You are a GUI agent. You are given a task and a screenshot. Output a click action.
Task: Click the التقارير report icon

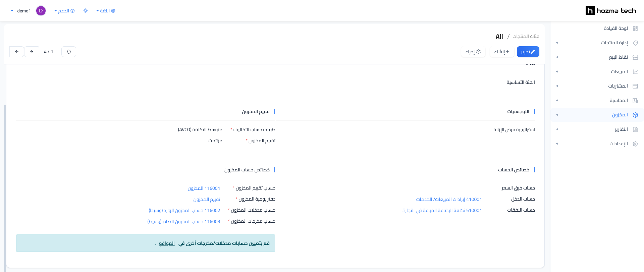click(635, 129)
